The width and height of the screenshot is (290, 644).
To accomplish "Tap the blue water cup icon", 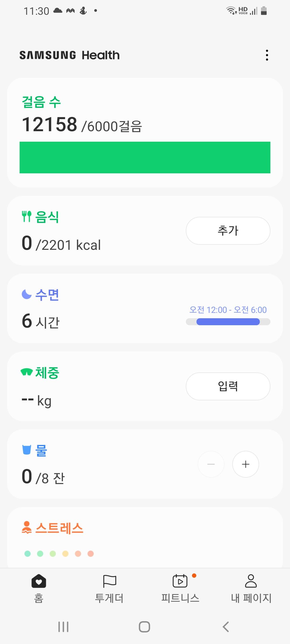I will click(x=27, y=450).
